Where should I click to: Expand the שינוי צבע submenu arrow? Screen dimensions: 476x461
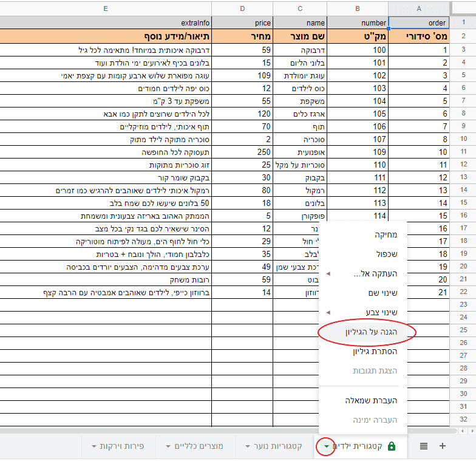[328, 312]
